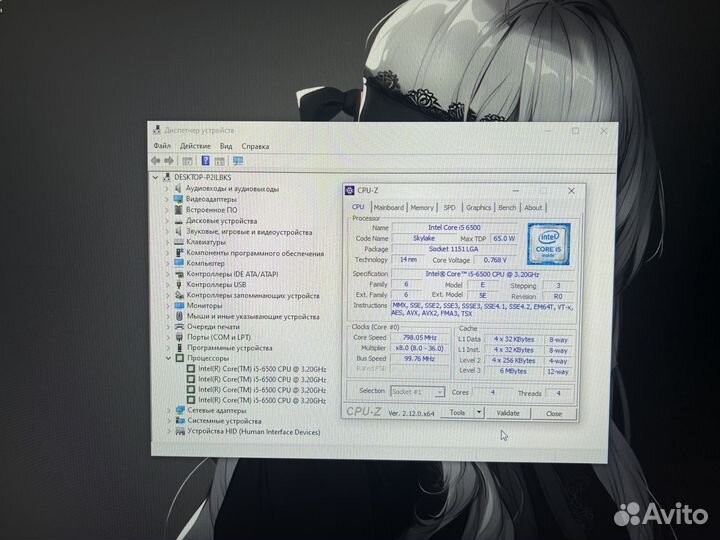Select the Контроллеры запоминающих устройств row
Screen dimensions: 720x540
click(x=253, y=295)
